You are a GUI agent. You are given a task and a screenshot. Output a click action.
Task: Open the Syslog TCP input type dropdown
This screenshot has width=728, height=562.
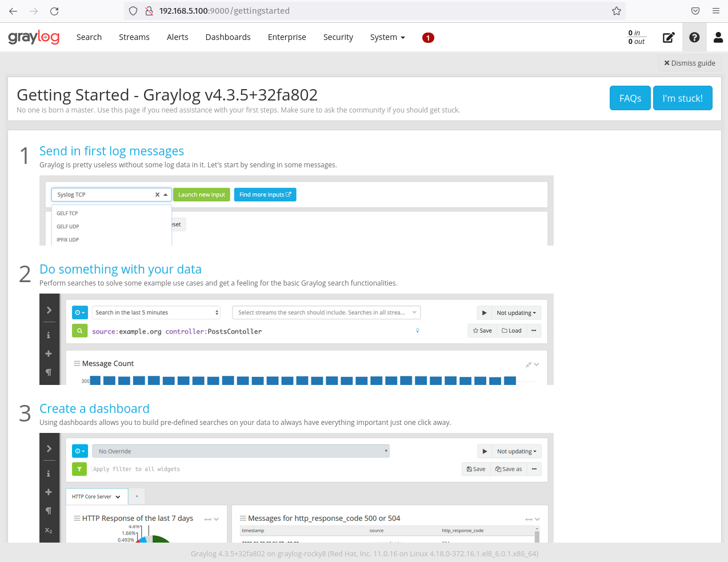(111, 195)
